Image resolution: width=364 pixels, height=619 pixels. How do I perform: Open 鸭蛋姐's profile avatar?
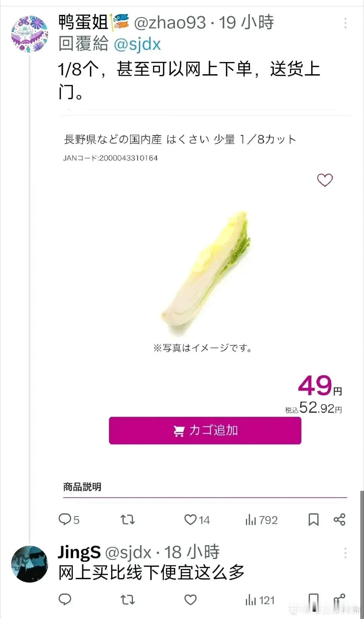point(30,34)
